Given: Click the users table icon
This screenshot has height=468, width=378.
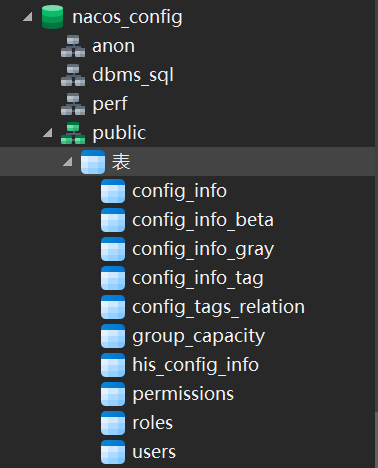Looking at the screenshot, I should pos(113,452).
